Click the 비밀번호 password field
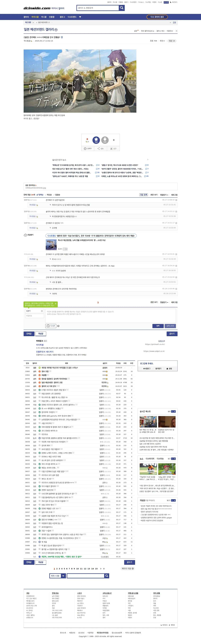The width and height of the screenshot is (201, 644). [35, 316]
